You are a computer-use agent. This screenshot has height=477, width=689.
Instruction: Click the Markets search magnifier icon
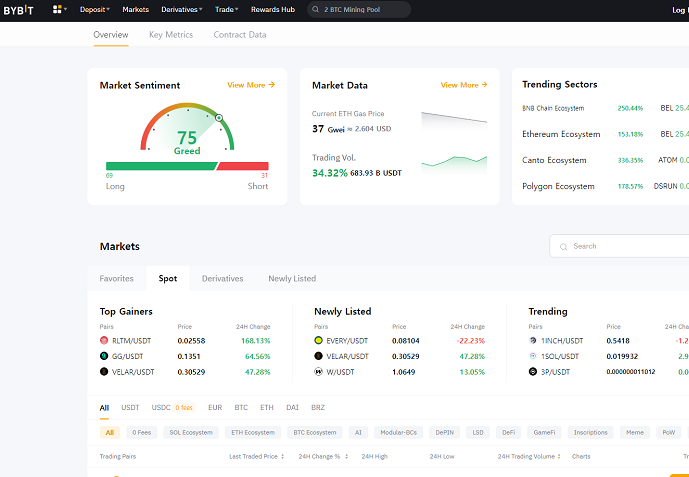[x=563, y=247]
